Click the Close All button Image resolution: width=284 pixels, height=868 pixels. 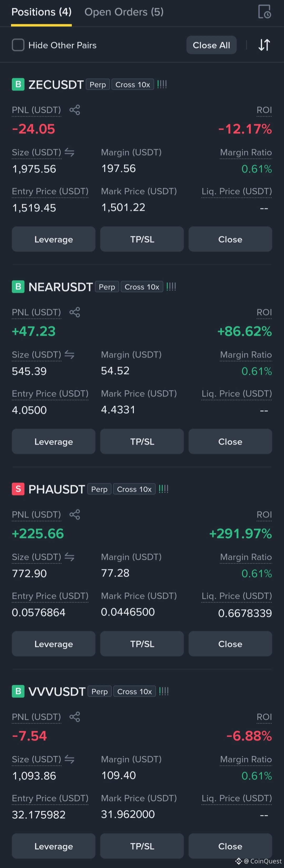click(x=211, y=45)
